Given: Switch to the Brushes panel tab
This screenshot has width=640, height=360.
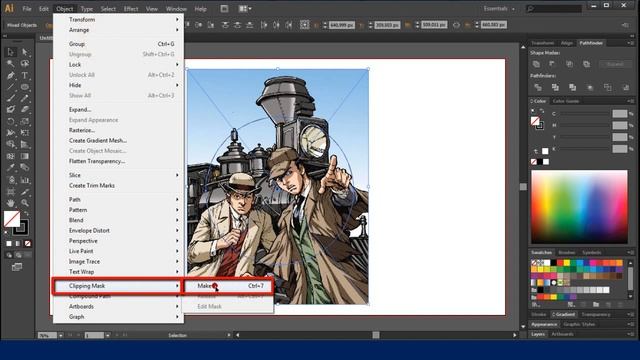Looking at the screenshot, I should tap(567, 252).
